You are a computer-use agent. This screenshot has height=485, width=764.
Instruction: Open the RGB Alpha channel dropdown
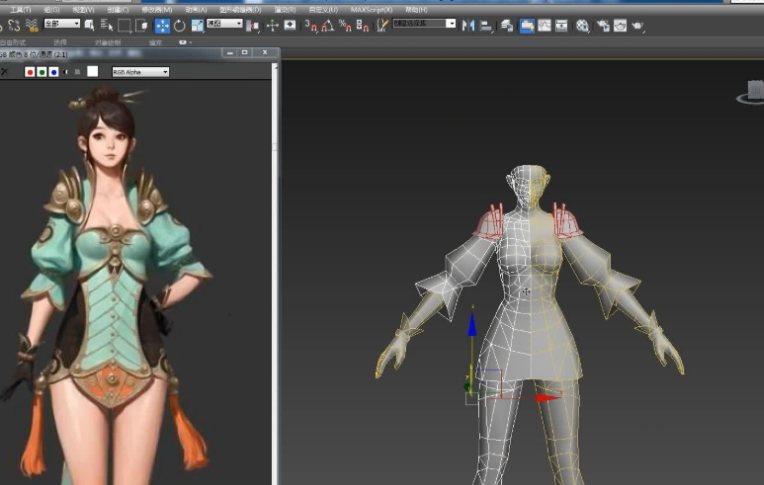[x=140, y=72]
